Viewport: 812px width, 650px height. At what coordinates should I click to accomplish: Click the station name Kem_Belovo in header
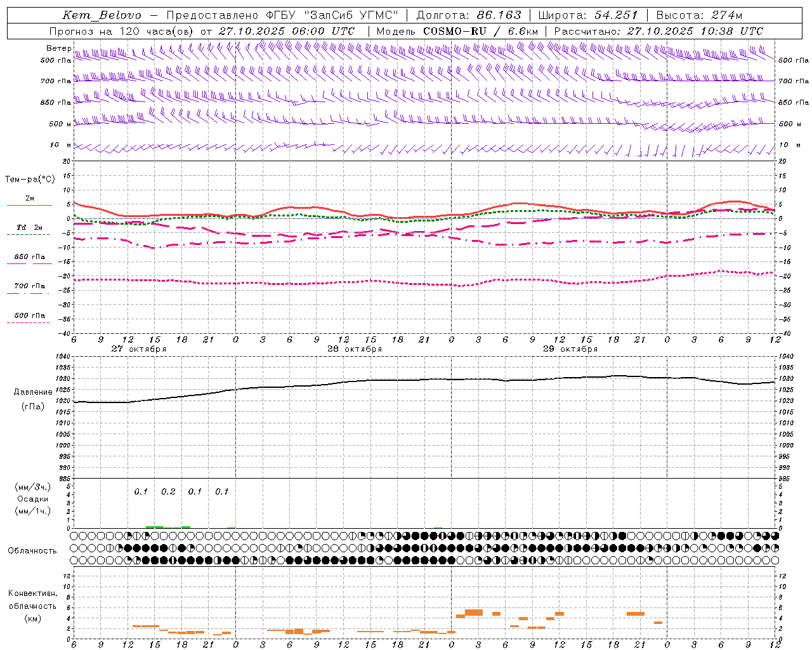[x=102, y=15]
